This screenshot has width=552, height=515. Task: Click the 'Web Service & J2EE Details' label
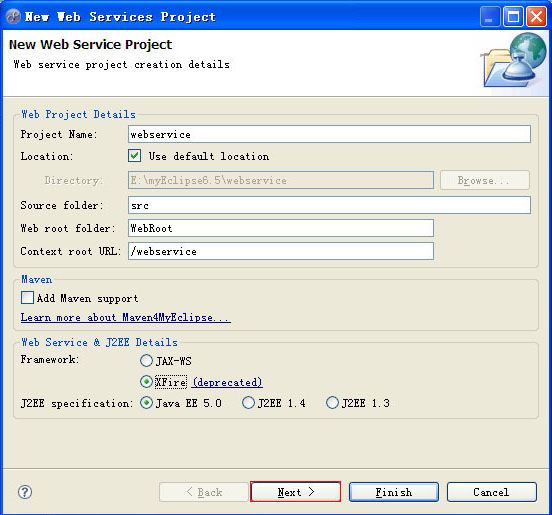(x=99, y=342)
